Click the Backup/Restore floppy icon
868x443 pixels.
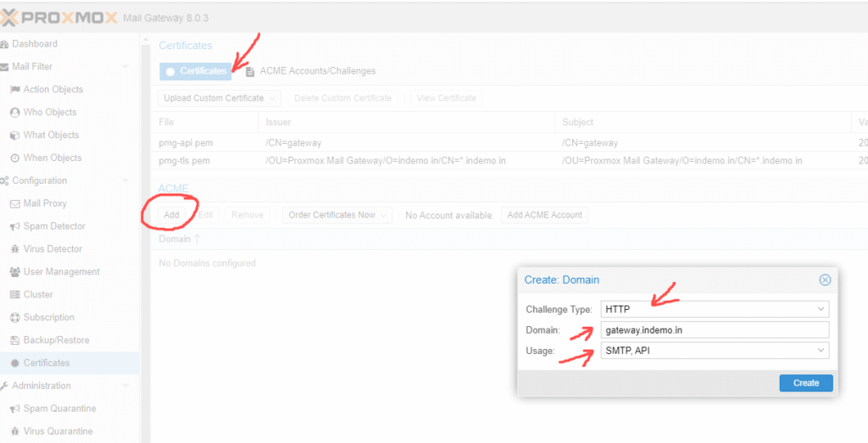(x=15, y=341)
